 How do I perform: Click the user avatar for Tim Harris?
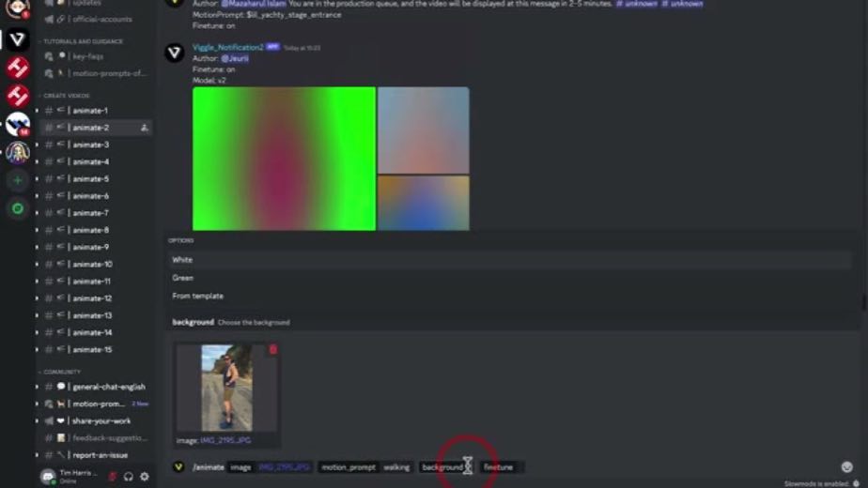coord(48,477)
